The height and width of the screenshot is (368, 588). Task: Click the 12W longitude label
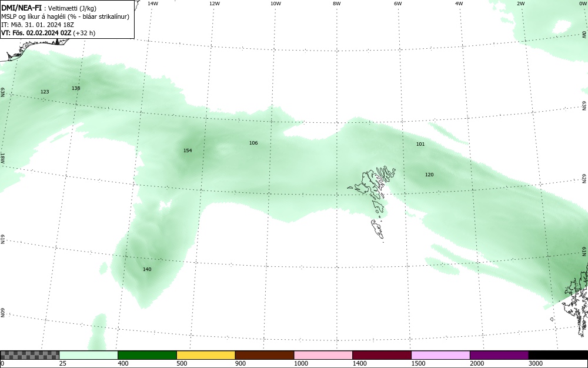(215, 4)
